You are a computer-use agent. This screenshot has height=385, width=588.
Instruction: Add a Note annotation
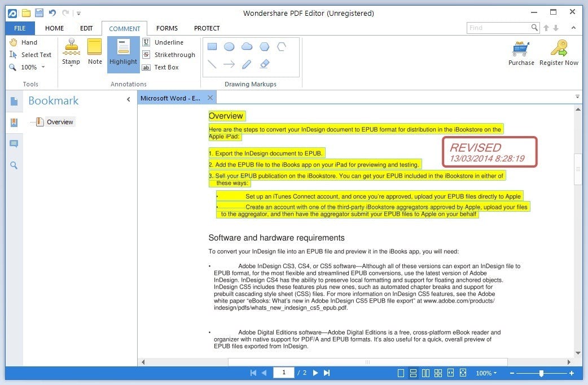pos(94,52)
